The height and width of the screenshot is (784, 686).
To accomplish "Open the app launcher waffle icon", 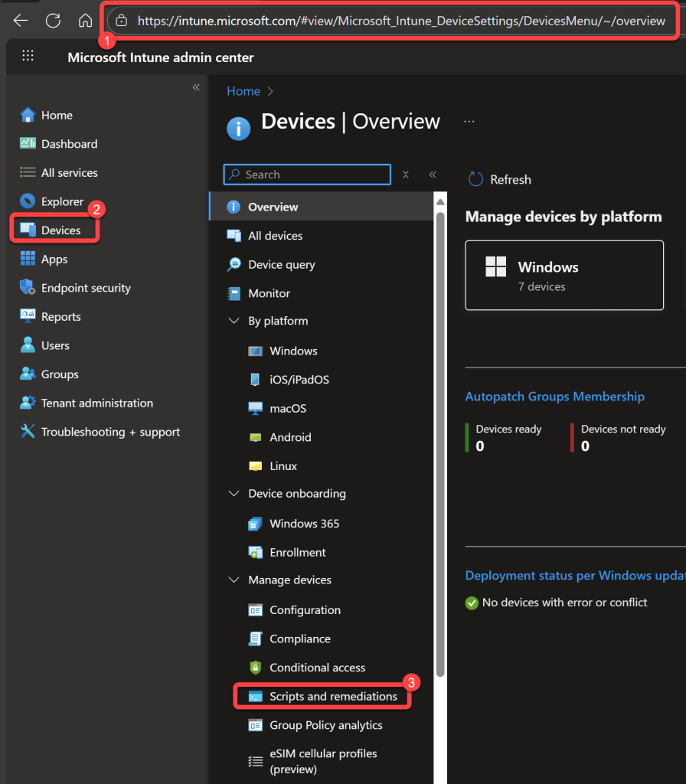I will point(28,56).
